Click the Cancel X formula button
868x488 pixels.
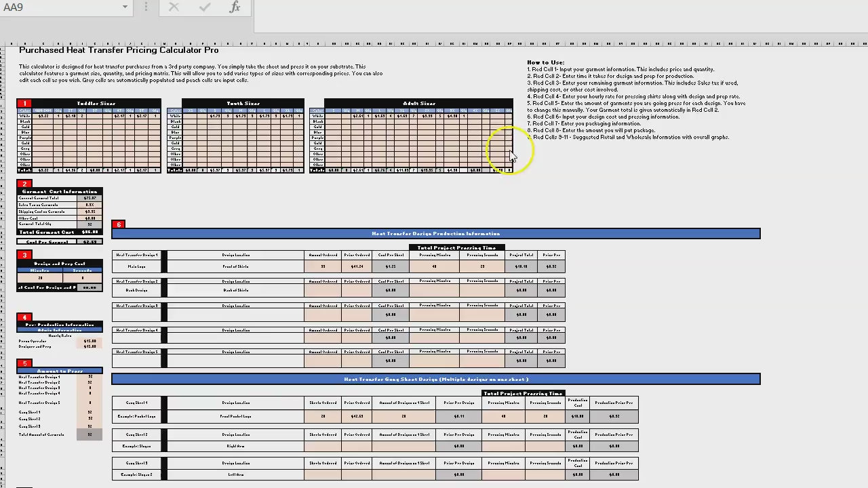(x=174, y=7)
